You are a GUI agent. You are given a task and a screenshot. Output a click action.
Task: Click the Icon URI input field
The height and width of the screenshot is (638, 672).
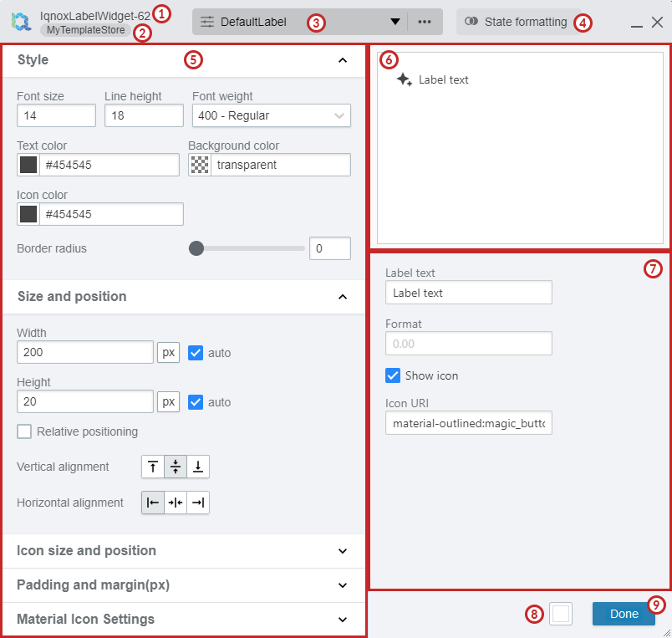coord(468,423)
